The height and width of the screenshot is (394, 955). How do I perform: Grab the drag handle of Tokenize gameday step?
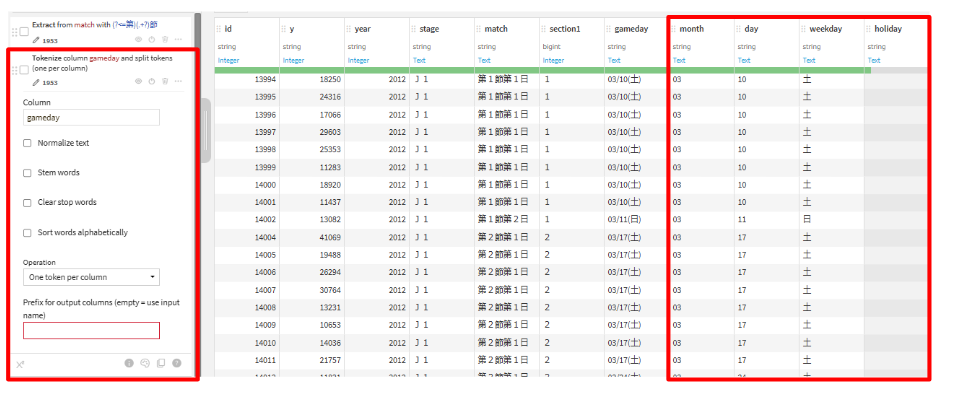point(15,70)
